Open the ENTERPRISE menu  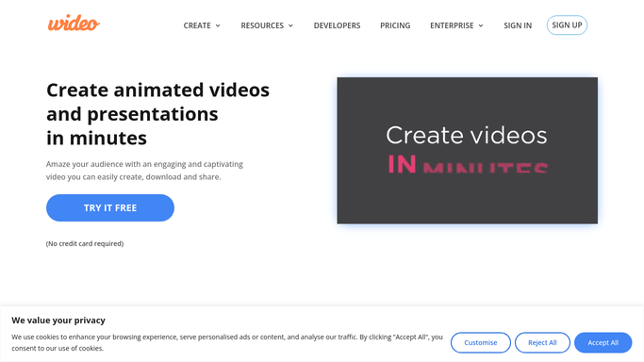452,25
